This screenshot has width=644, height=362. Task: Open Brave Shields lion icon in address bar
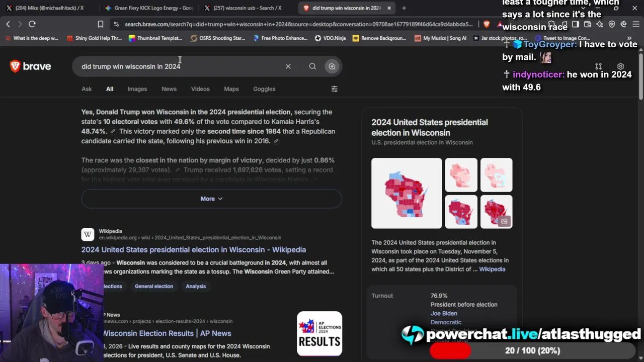(487, 24)
